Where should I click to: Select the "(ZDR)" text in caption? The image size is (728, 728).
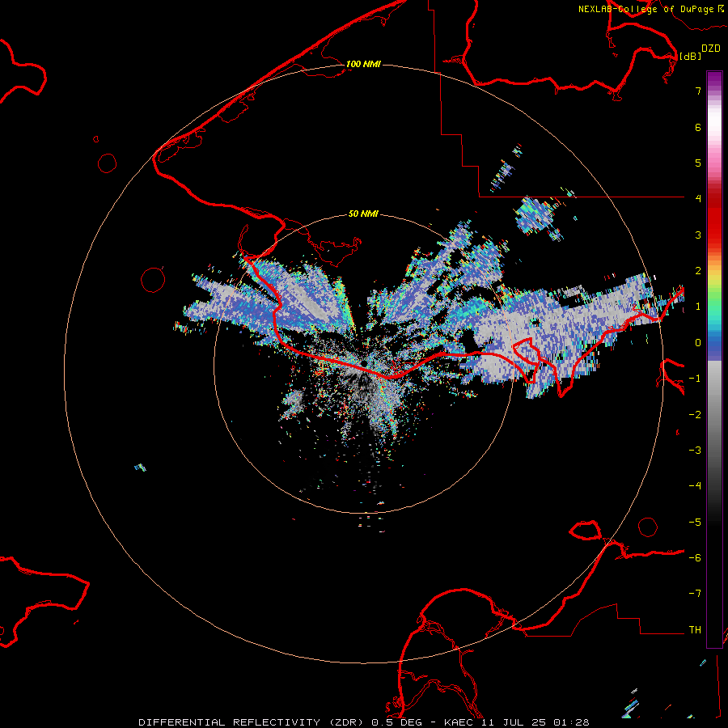[348, 722]
